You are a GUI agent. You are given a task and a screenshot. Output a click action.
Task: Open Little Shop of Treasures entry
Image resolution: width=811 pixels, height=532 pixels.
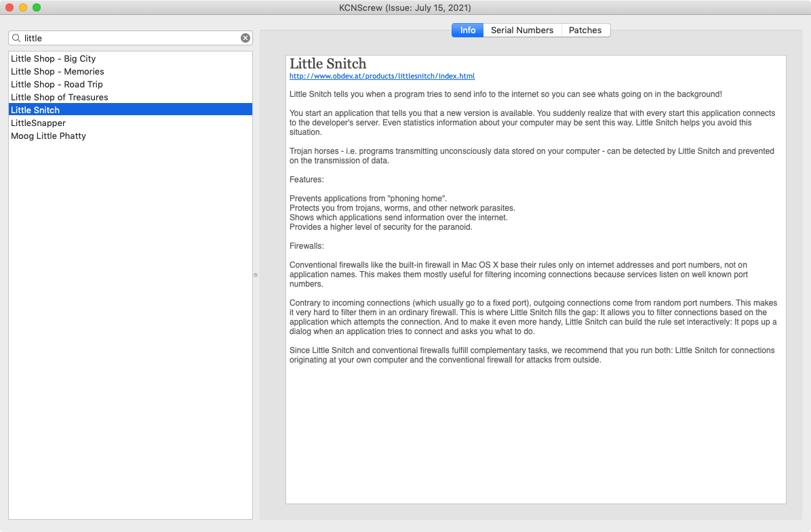pos(60,98)
